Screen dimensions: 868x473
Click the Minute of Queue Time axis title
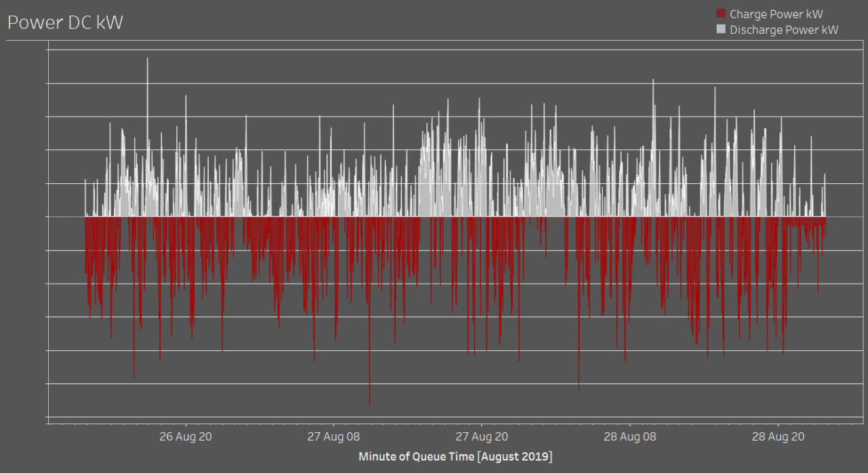(x=455, y=456)
